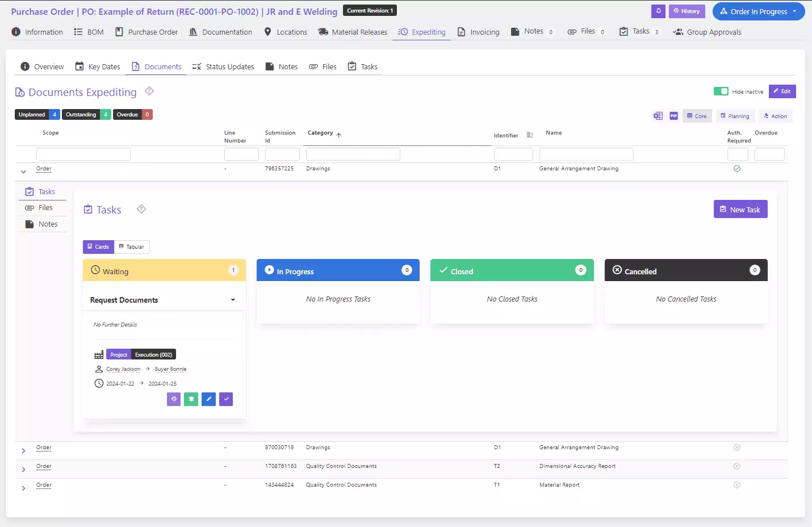Viewport: 812px width, 527px height.
Task: Select the Core column layout
Action: pos(697,116)
